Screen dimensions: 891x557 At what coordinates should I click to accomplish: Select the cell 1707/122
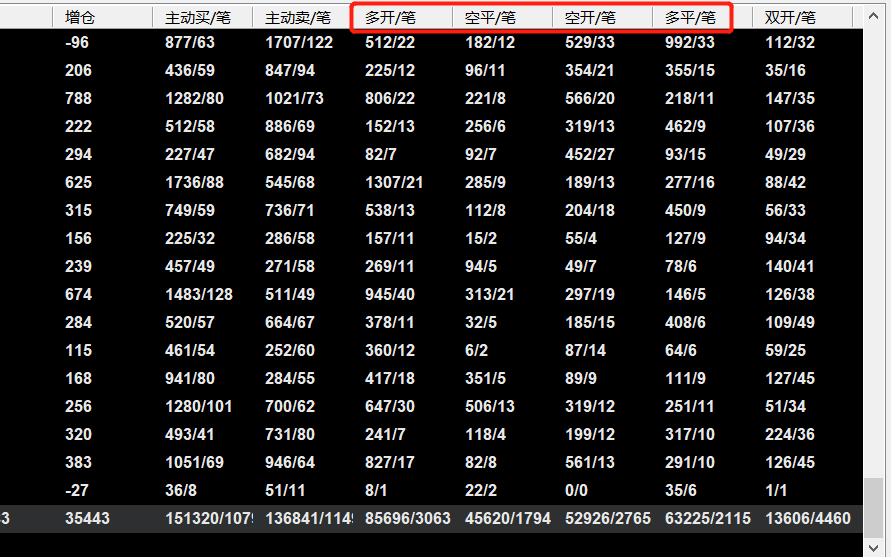(299, 42)
